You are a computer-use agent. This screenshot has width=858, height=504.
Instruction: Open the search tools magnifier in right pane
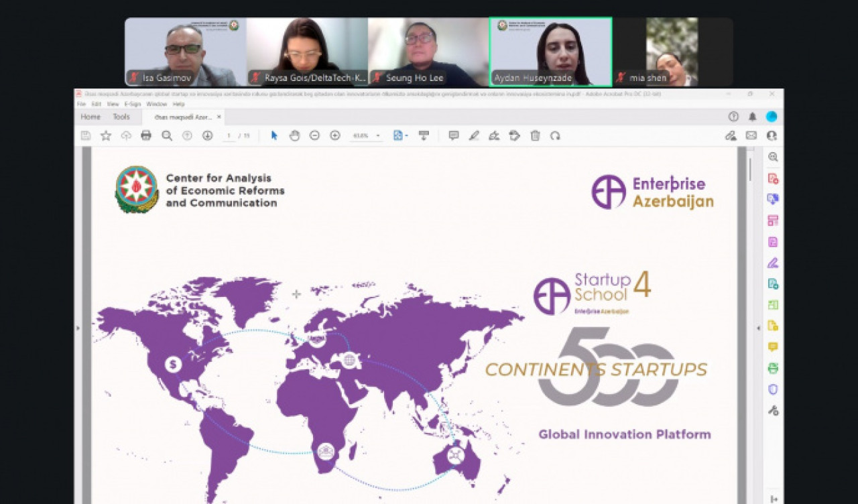[x=773, y=157]
